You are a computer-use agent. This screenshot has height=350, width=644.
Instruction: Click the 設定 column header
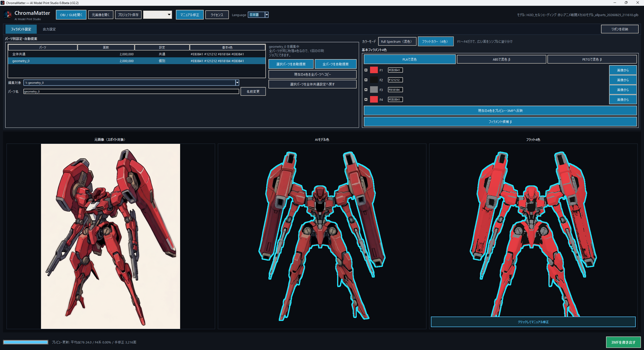click(162, 47)
